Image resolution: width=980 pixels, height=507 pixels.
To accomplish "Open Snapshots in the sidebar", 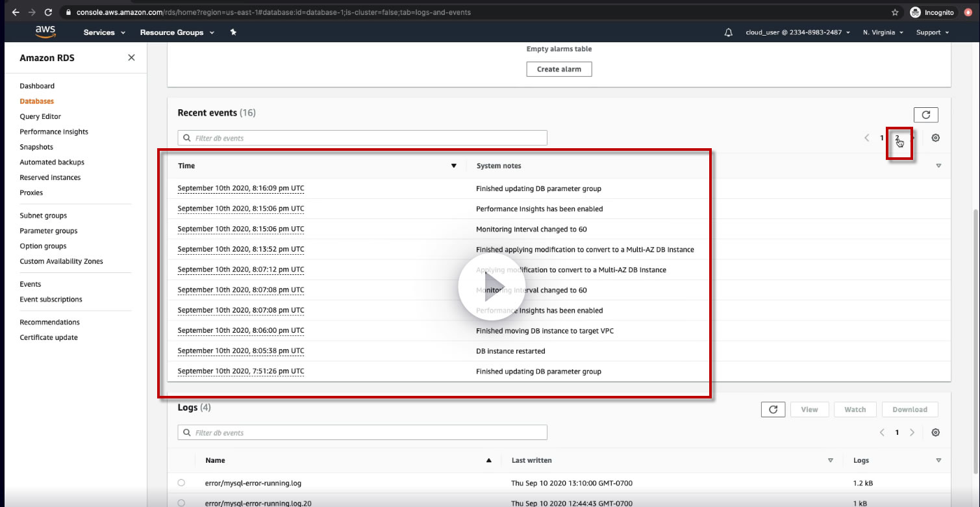I will (36, 147).
